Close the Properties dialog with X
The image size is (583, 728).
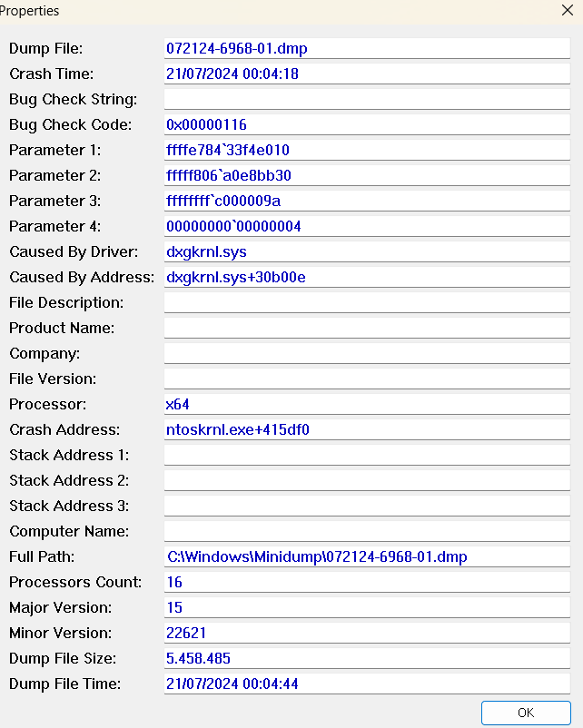568,10
